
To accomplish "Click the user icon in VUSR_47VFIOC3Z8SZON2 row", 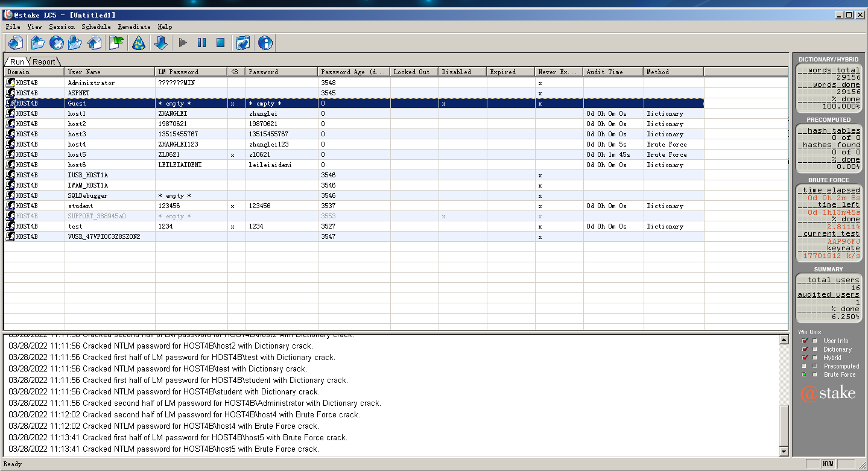I will pyautogui.click(x=11, y=236).
